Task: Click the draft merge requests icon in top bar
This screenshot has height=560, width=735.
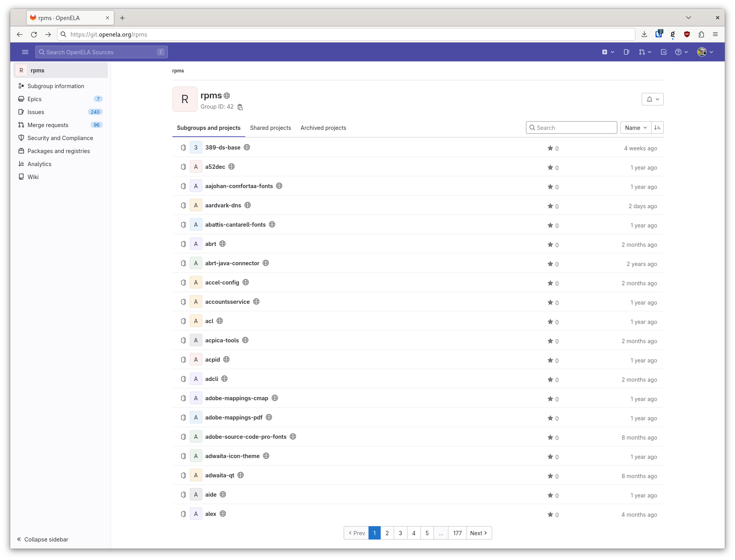Action: [x=627, y=52]
